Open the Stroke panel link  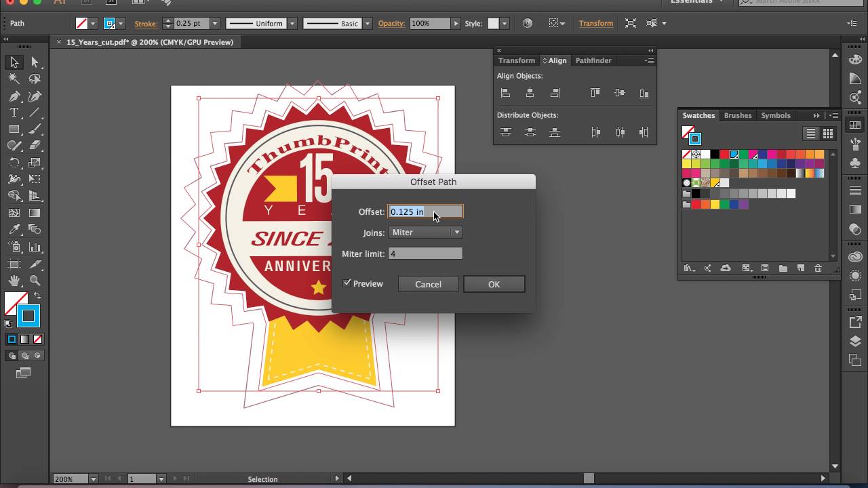[x=146, y=24]
